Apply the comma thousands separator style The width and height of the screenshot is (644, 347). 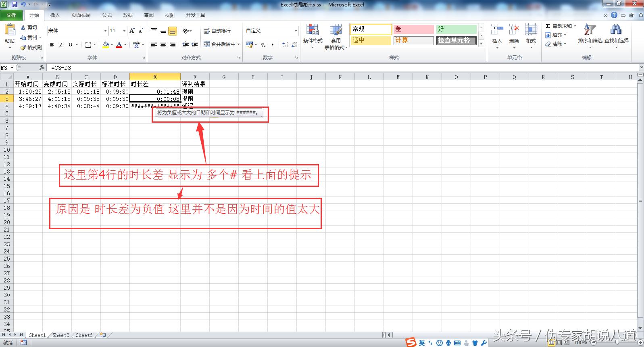click(x=273, y=45)
